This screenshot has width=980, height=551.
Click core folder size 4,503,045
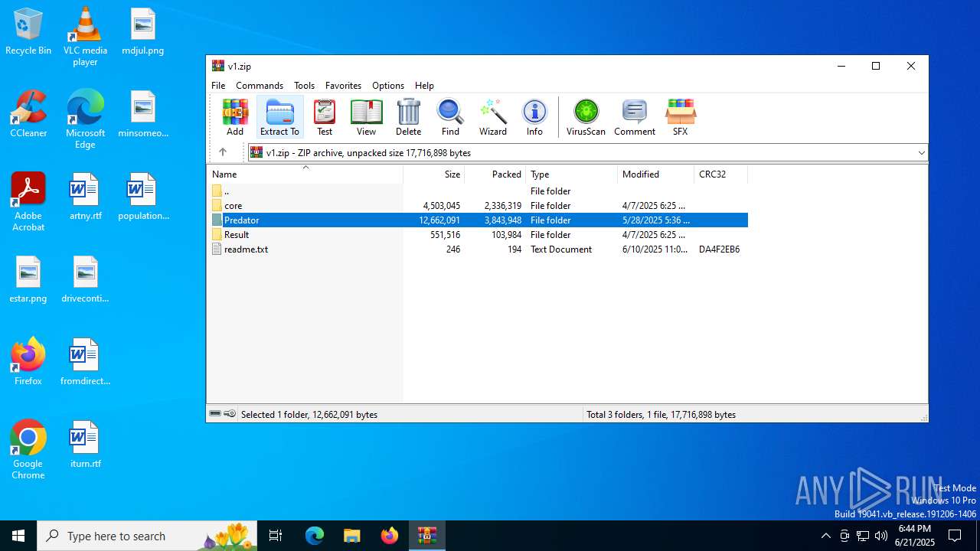tap(441, 205)
